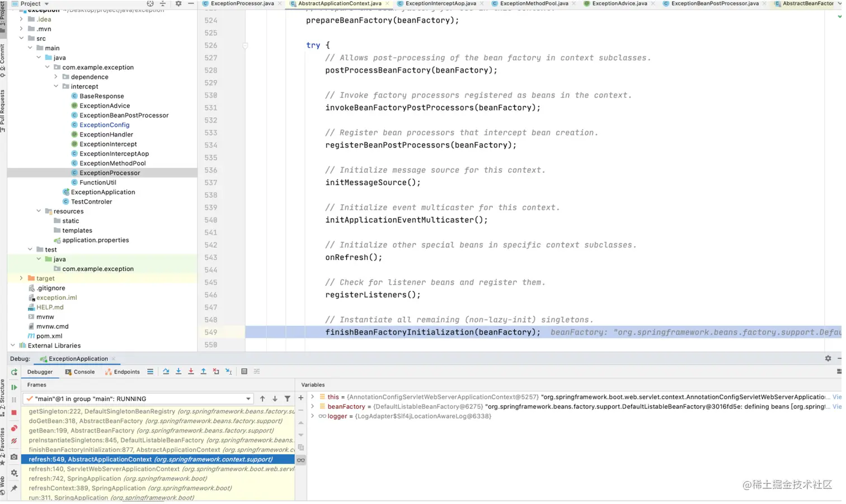Open ExceptionHandler class in project tree
Viewport: 846px width, 504px height.
106,134
